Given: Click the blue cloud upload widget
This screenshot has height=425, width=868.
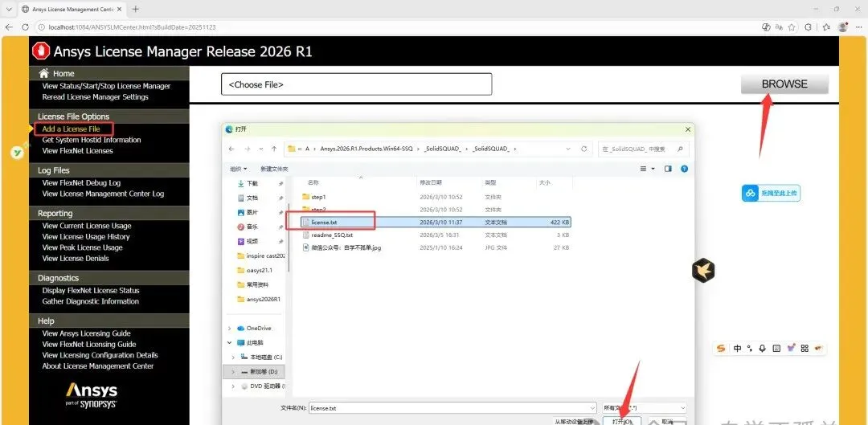Looking at the screenshot, I should click(x=771, y=193).
